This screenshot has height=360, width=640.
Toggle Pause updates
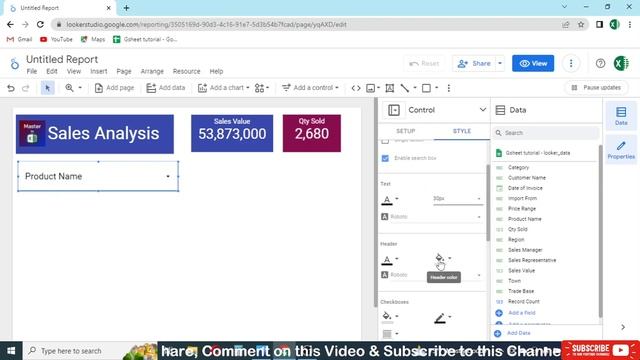[x=596, y=88]
